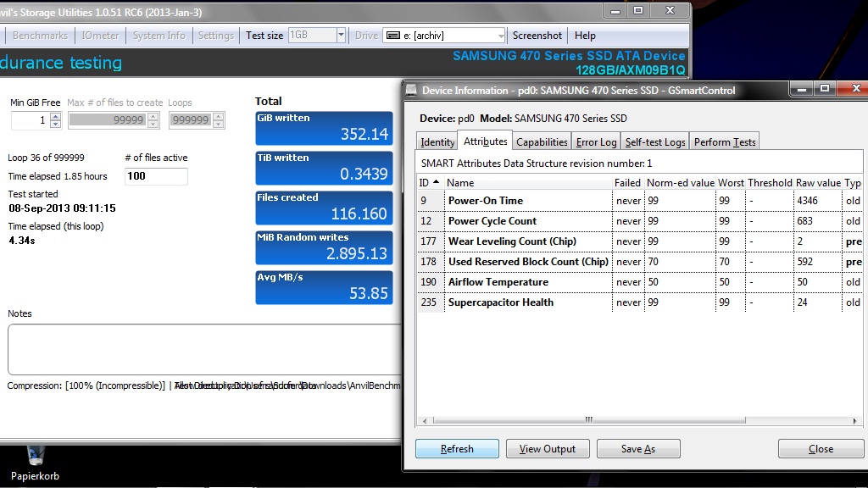Open the IOmeter menu
The image size is (868, 488).
coord(100,36)
